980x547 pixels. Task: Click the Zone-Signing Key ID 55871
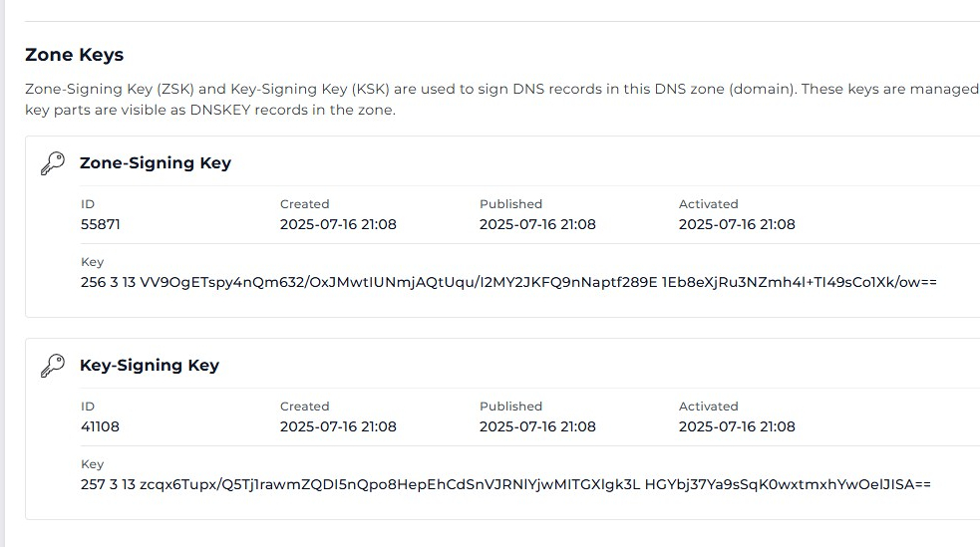[101, 224]
